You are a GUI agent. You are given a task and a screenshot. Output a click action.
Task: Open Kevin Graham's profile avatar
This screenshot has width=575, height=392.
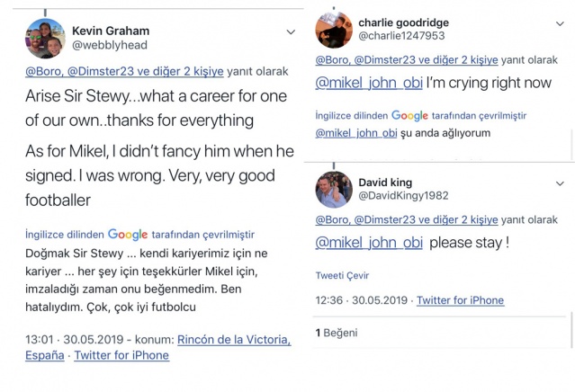point(45,38)
